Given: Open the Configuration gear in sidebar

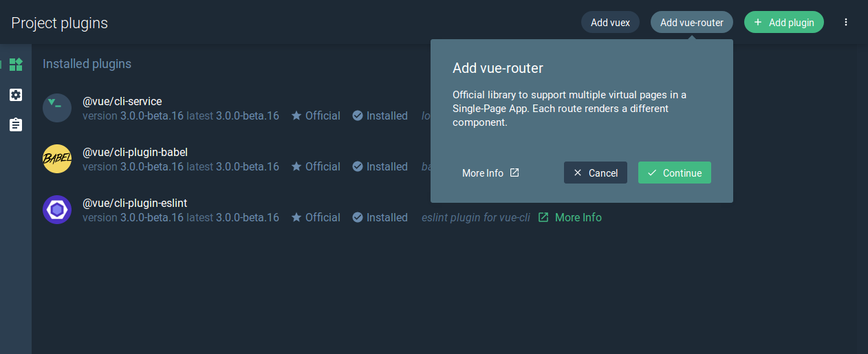Looking at the screenshot, I should coord(16,95).
